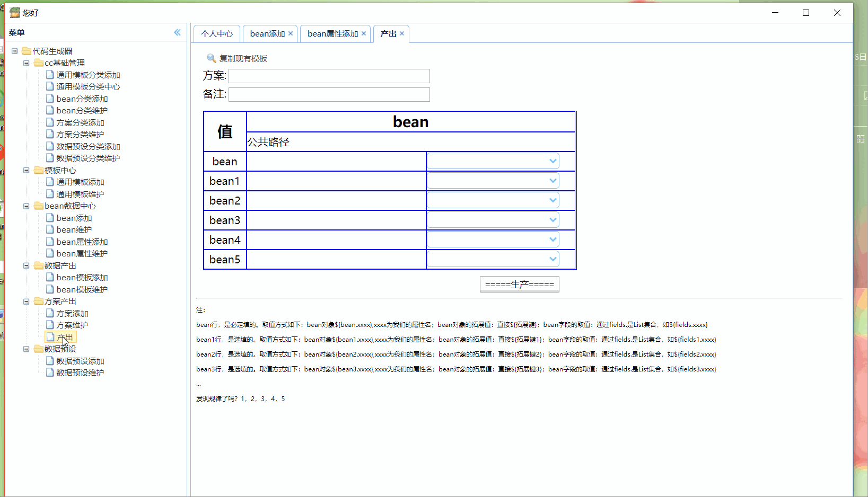
Task: Click the 公共路径 input cell
Action: pyautogui.click(x=411, y=142)
